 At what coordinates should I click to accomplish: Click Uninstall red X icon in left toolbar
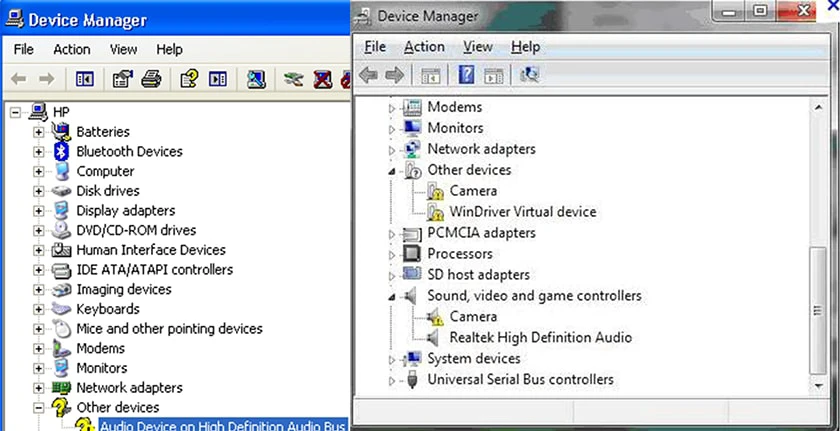(322, 79)
